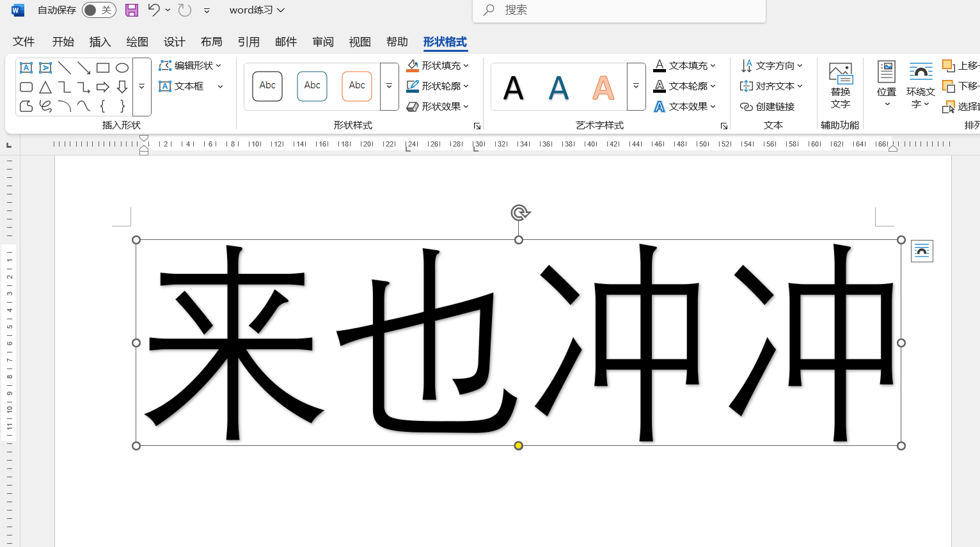Viewport: 980px width, 547px height.
Task: Select the curve shape
Action: 84,106
